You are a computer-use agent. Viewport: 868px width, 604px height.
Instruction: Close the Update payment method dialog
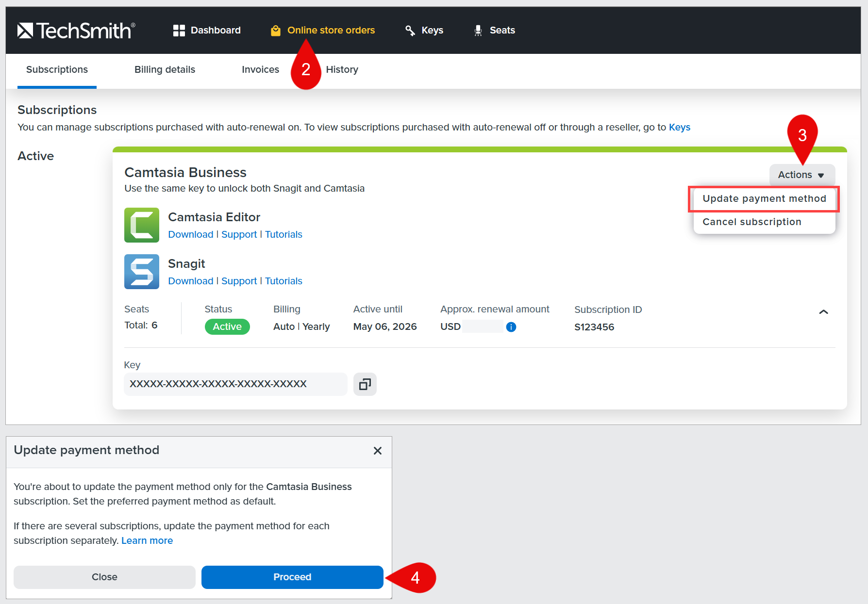[x=378, y=451]
